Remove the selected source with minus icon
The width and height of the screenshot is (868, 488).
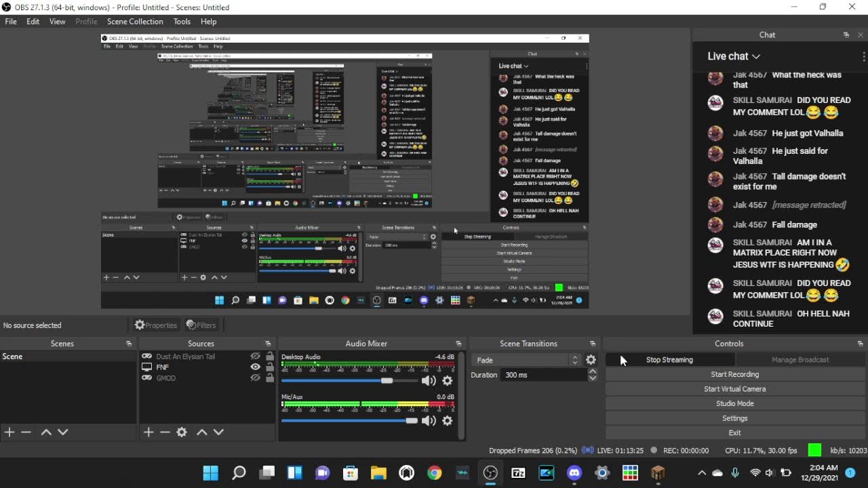(165, 432)
